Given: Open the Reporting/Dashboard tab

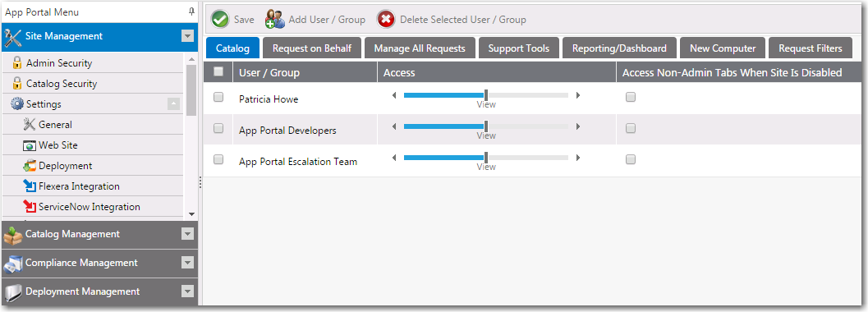Looking at the screenshot, I should (x=619, y=48).
